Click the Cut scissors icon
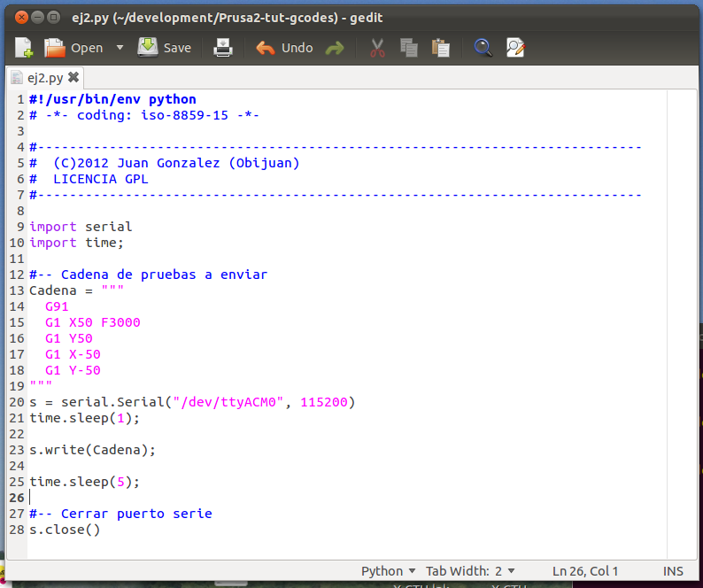Viewport: 703px width, 588px height. [x=378, y=48]
